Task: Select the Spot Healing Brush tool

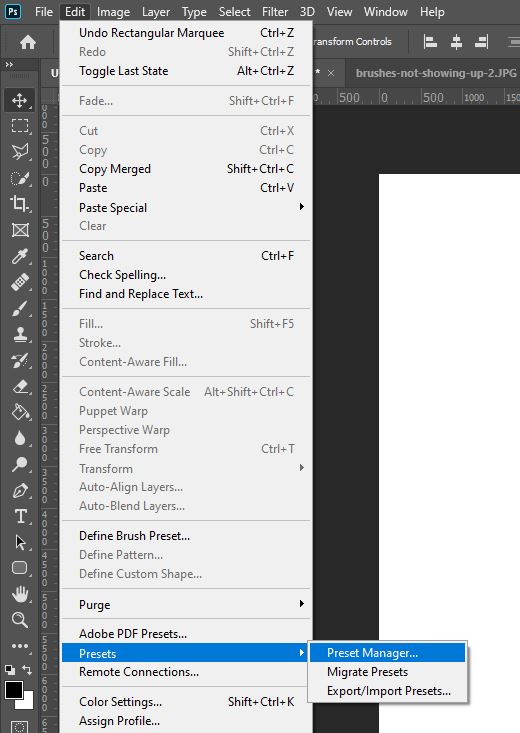Action: [x=20, y=282]
